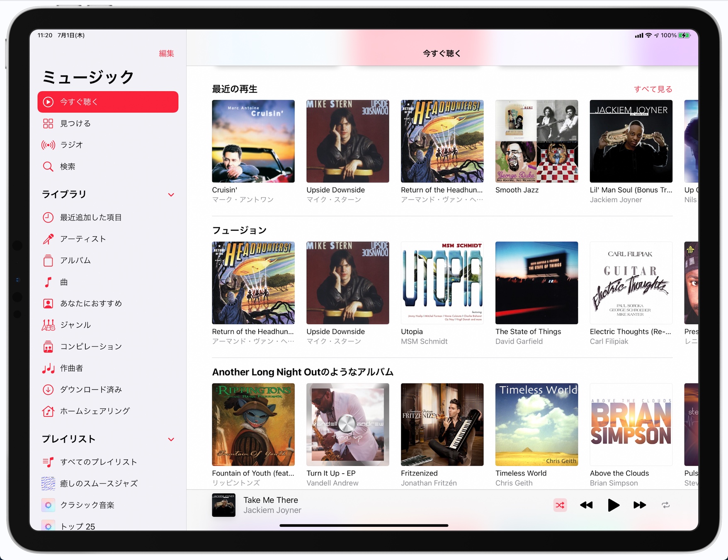Play the current track
The image size is (728, 560).
(x=613, y=505)
